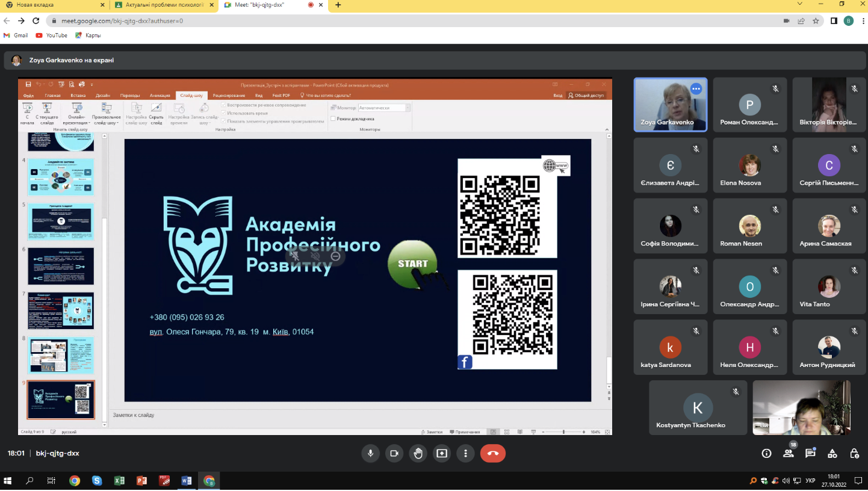Open the Meet activities panel
The width and height of the screenshot is (868, 491).
[832, 453]
